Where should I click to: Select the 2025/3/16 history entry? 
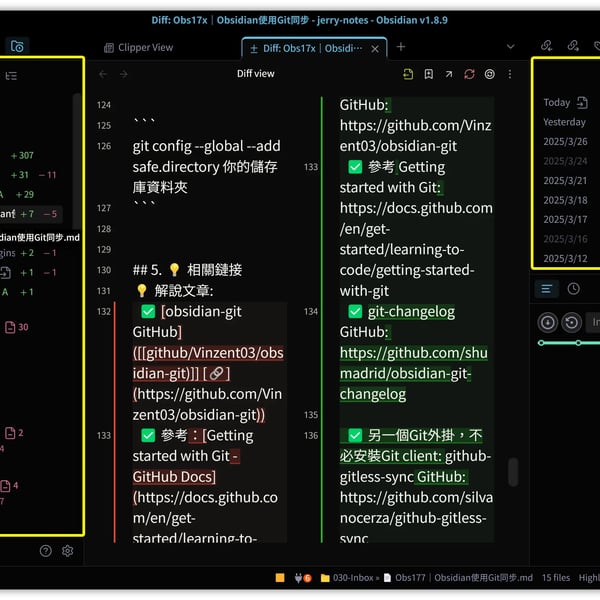565,239
